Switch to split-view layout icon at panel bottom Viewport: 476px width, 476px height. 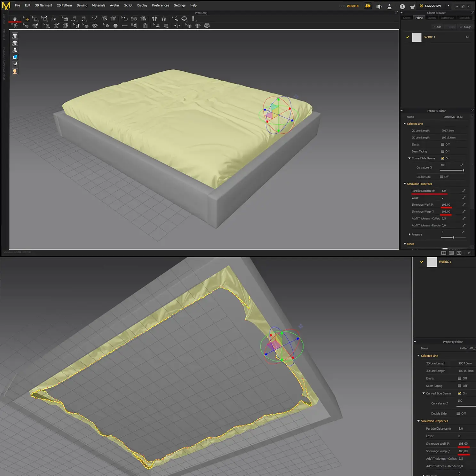coord(444,253)
